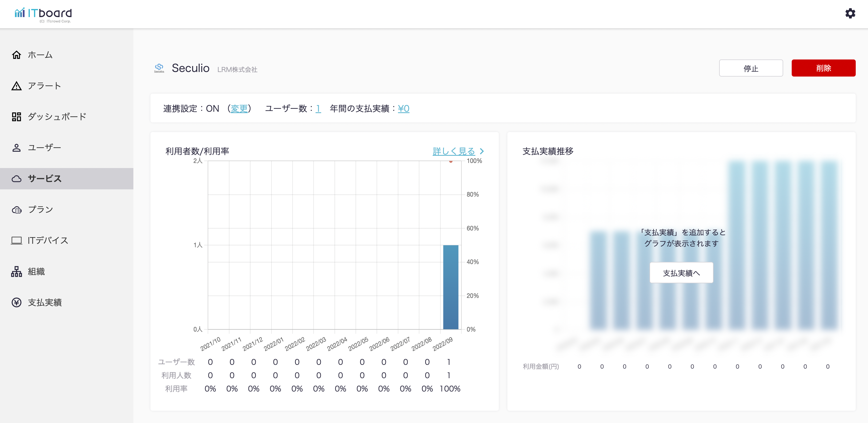
Task: Click the 支払実績へ button
Action: coord(681,273)
